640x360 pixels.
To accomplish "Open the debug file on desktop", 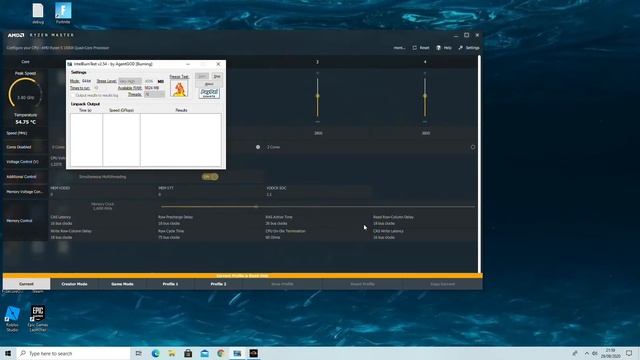I will pos(38,13).
